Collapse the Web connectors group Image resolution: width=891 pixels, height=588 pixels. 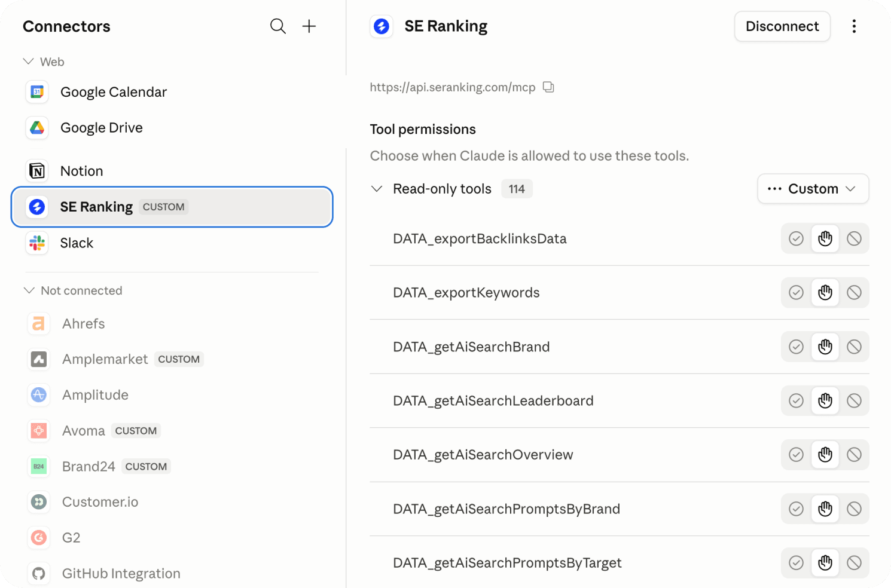(28, 62)
